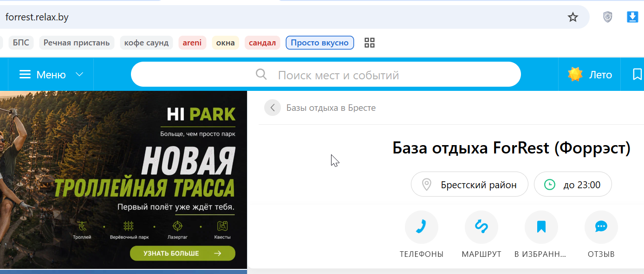The width and height of the screenshot is (644, 274).
Task: Open the Просто вкусно bookmark
Action: pyautogui.click(x=320, y=43)
